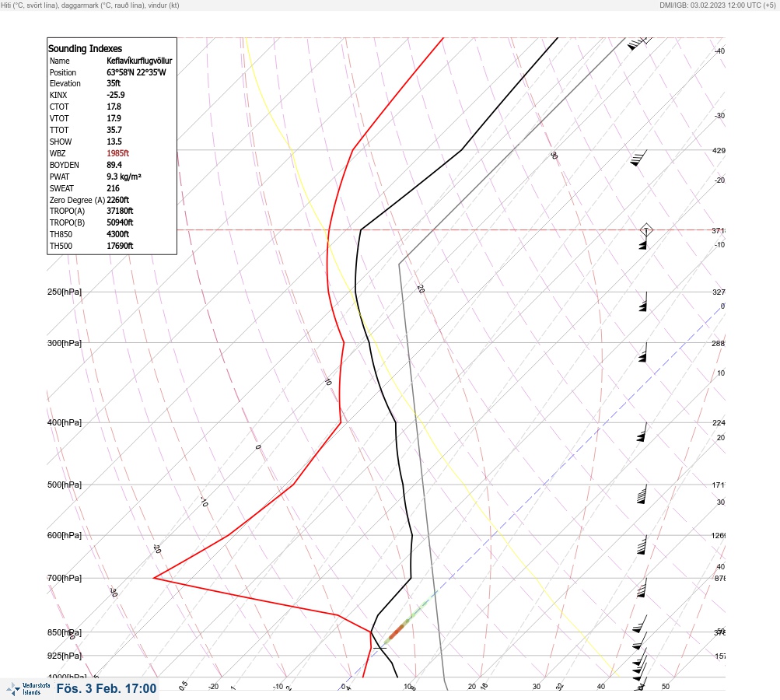Click the wind barb at 250 hPa level

point(643,302)
